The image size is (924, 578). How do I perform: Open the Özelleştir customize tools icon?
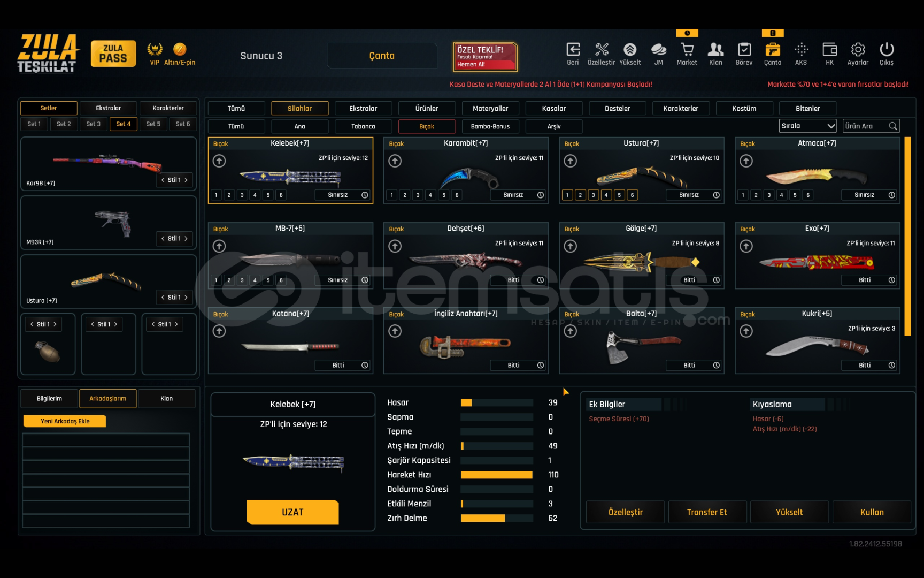602,50
